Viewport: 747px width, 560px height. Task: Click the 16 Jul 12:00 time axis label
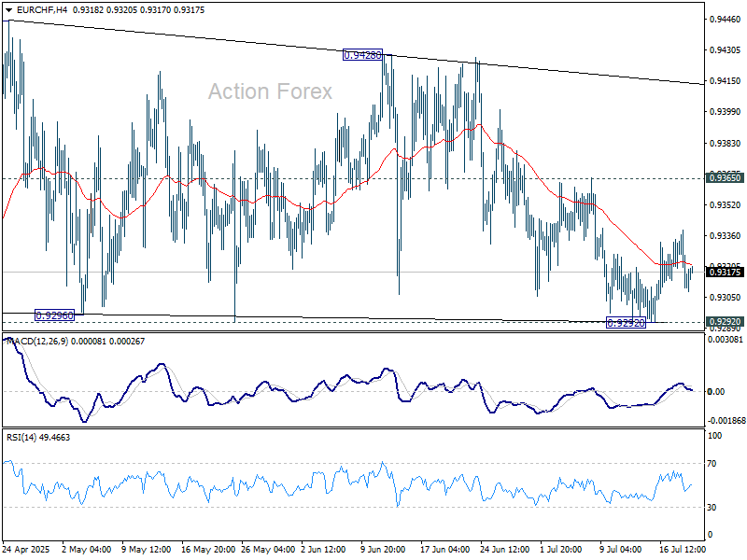[683, 549]
